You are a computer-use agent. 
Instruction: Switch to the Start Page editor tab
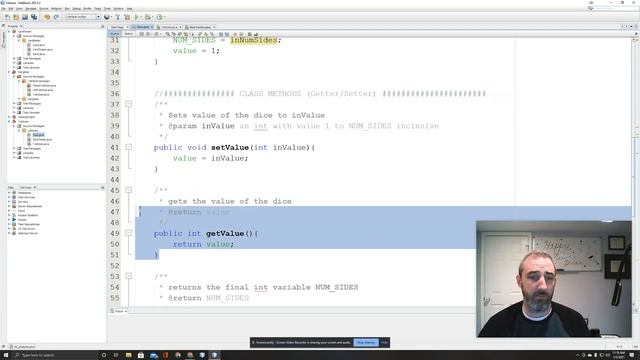117,27
